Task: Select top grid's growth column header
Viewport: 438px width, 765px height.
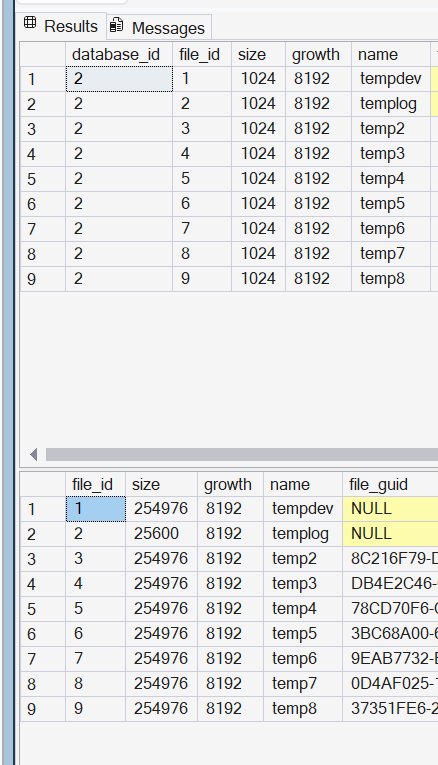Action: click(318, 55)
